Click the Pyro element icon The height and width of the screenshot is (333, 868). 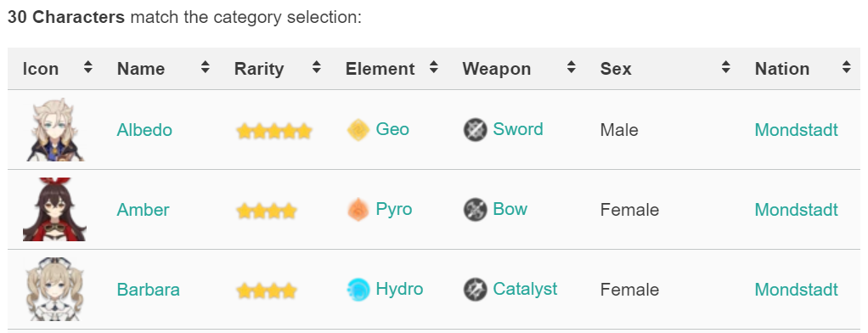(x=358, y=210)
